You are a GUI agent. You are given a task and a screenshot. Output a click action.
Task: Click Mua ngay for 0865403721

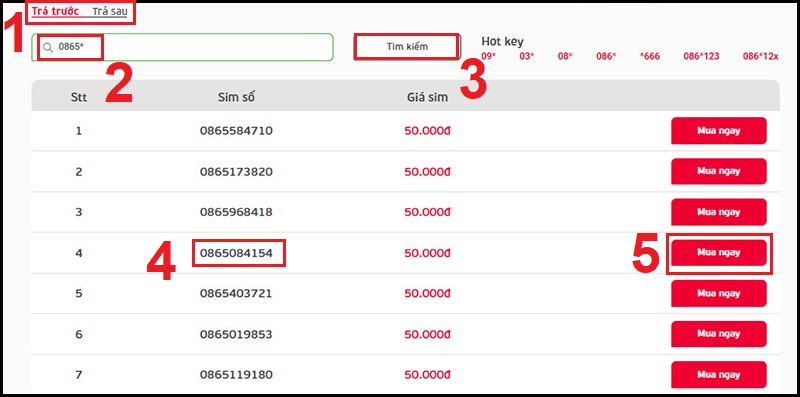tap(718, 293)
